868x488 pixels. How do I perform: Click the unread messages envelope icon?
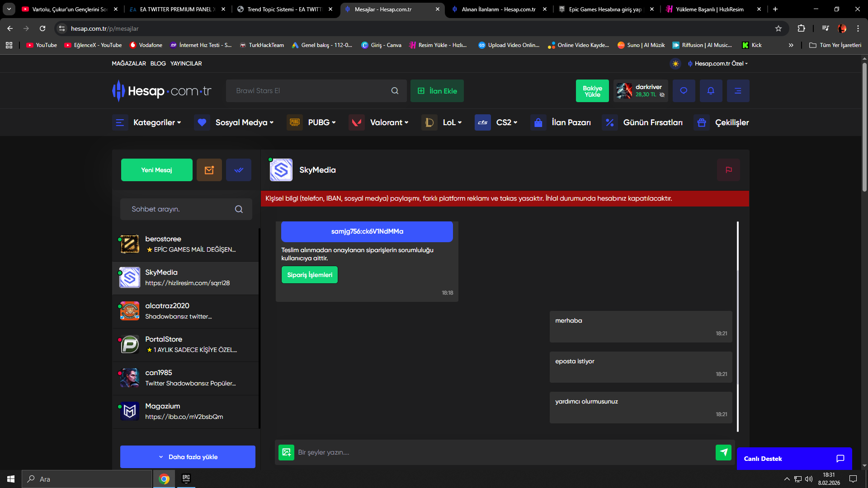(x=209, y=170)
